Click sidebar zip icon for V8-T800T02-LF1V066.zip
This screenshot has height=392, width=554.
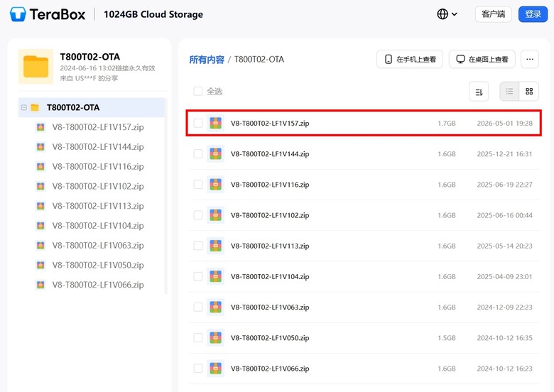(40, 285)
